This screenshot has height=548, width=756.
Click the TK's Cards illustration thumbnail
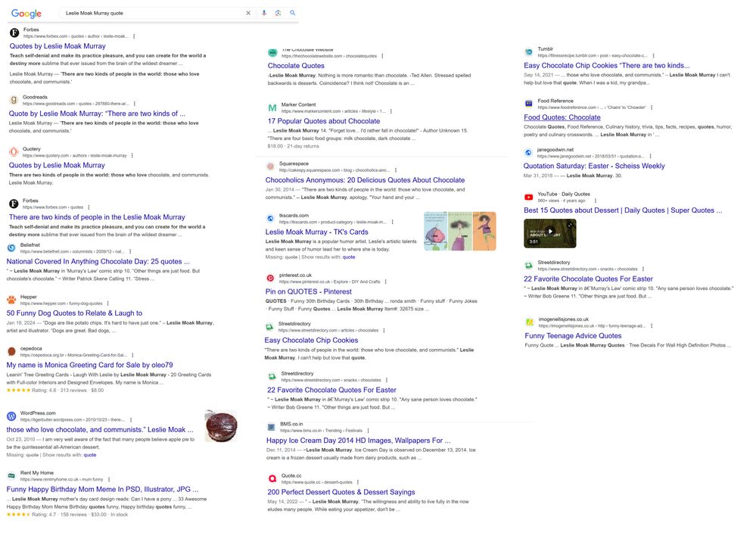pos(460,231)
